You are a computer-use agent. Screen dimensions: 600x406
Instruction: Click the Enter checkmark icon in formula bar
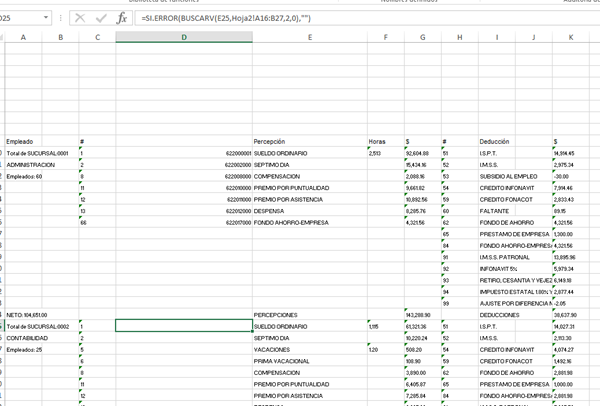[100, 18]
